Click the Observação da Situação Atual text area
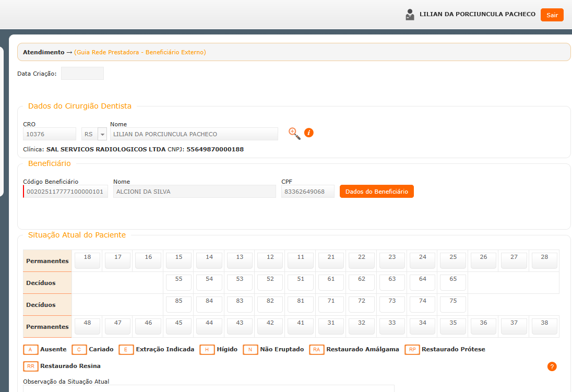Viewport: 572px width, 392px height. click(209, 388)
